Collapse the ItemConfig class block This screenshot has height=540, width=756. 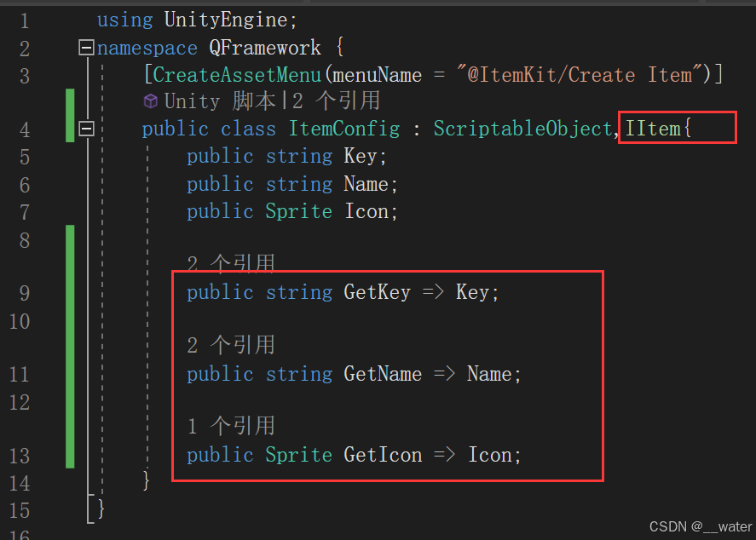point(86,129)
